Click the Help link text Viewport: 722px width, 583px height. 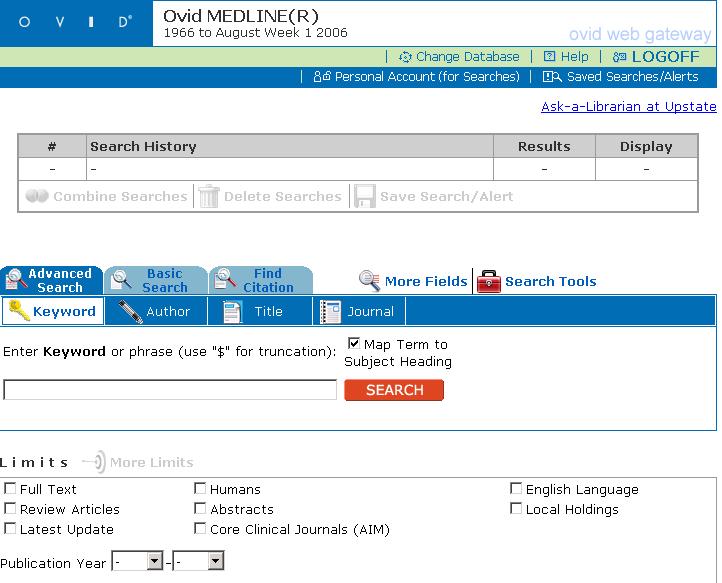(x=575, y=57)
